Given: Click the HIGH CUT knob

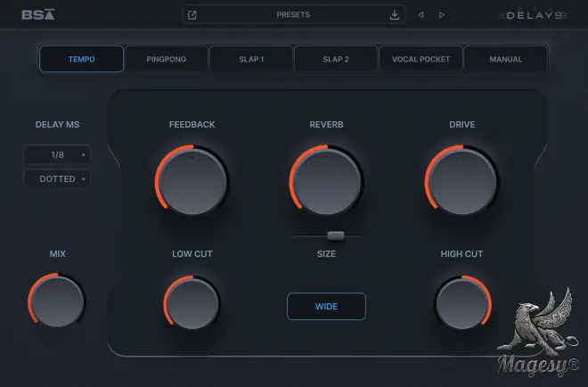Looking at the screenshot, I should 462,303.
